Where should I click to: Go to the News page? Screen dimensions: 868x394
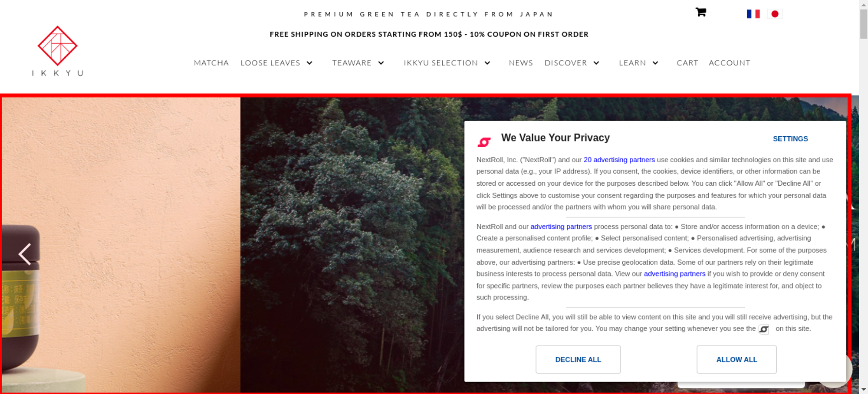pos(521,63)
